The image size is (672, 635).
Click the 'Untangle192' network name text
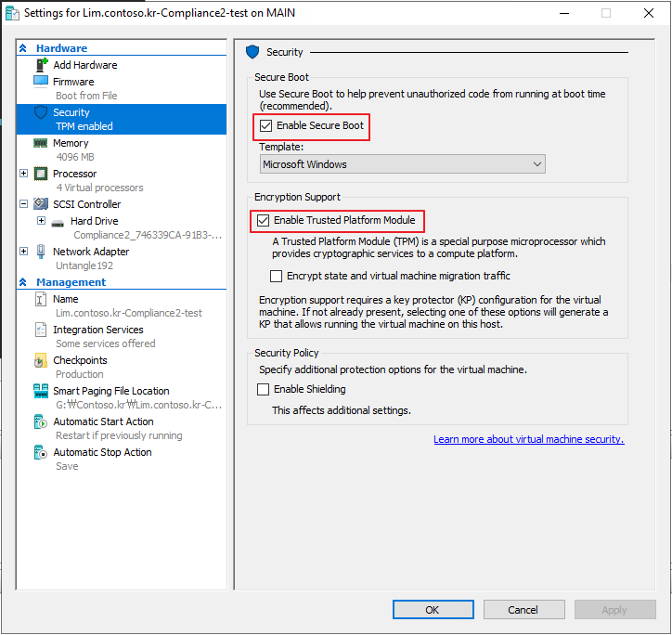tap(84, 266)
